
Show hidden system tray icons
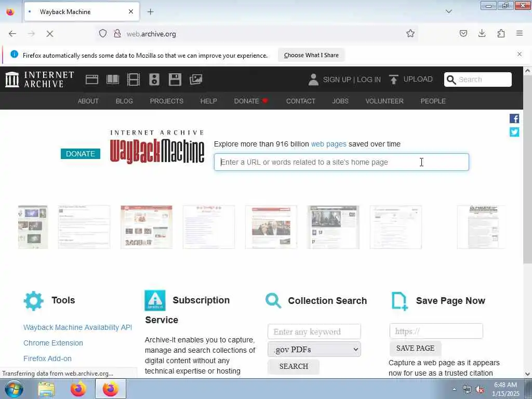454,389
